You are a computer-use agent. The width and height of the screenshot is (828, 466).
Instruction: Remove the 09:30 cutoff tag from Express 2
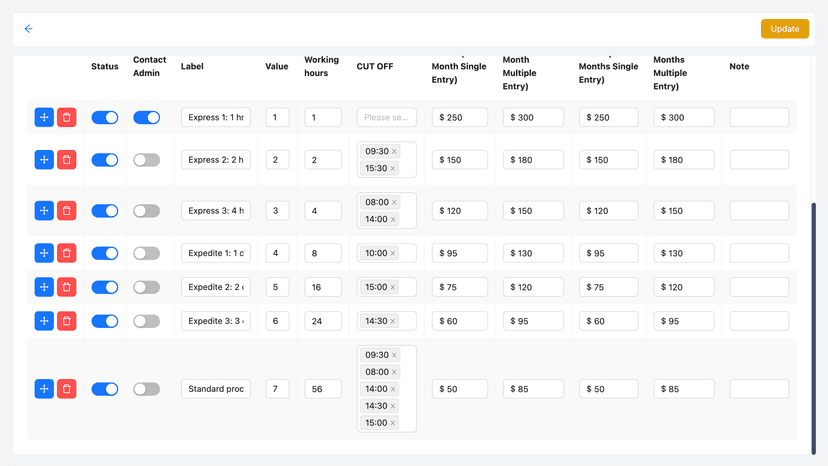tap(394, 152)
